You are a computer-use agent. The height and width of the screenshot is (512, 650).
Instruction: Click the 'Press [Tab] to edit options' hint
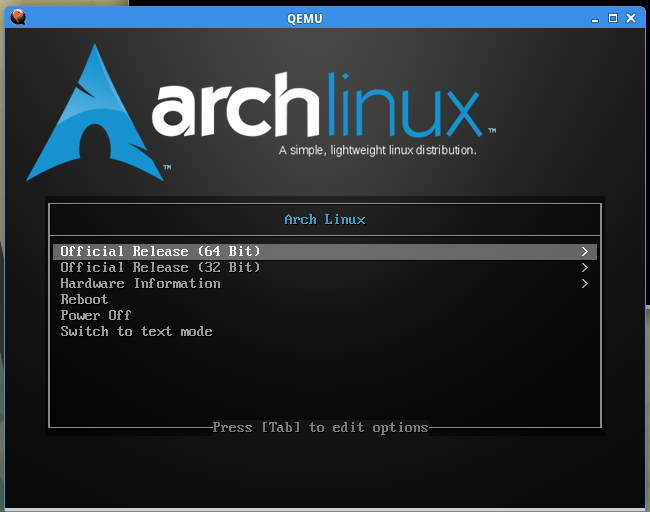click(320, 427)
